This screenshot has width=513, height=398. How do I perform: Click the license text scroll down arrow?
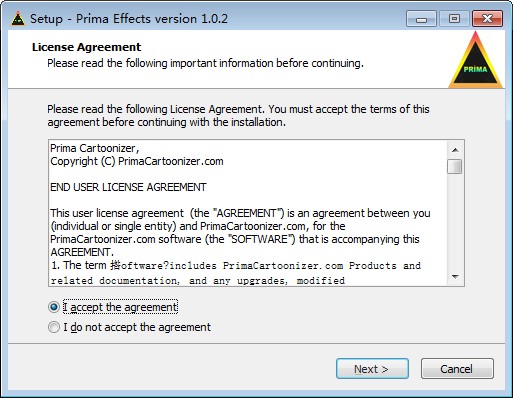(455, 276)
